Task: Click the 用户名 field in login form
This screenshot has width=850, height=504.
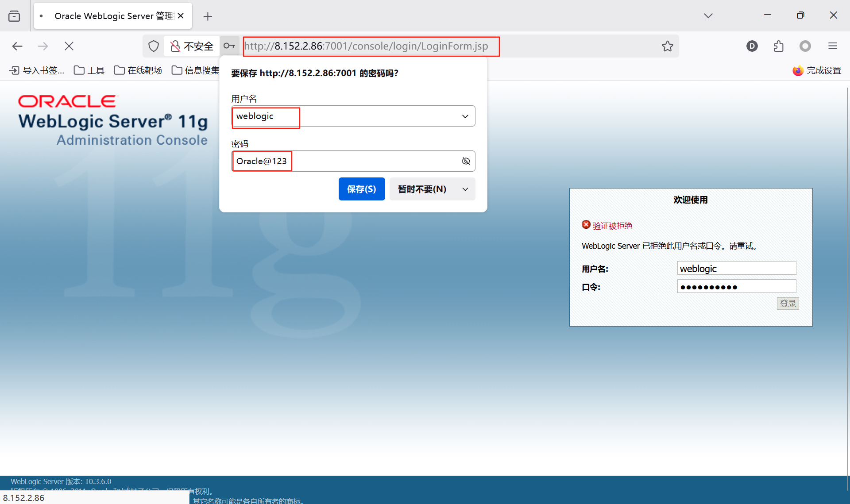Action: (737, 268)
